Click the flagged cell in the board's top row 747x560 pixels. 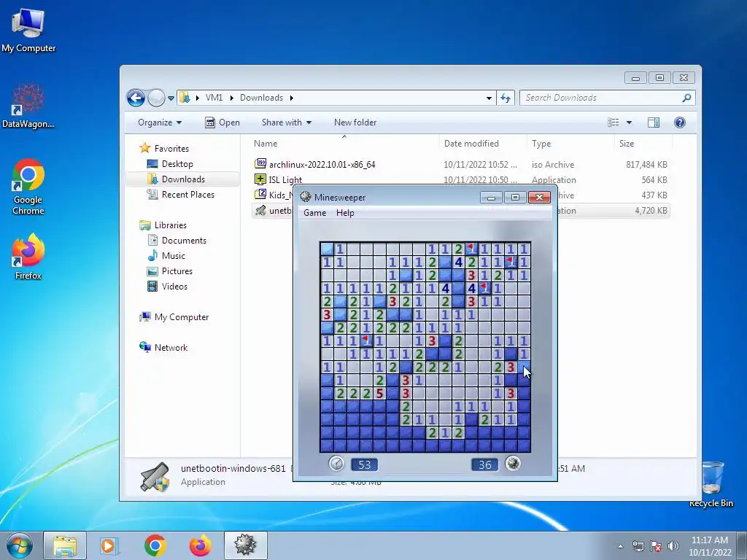coord(471,248)
